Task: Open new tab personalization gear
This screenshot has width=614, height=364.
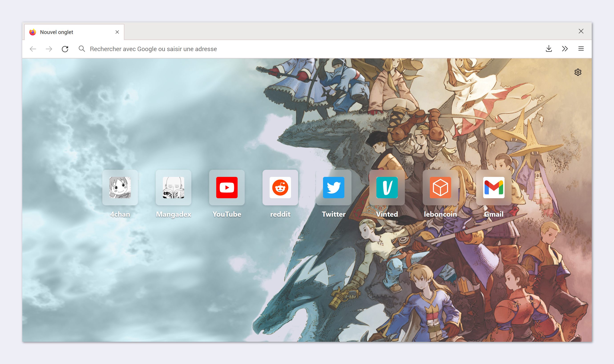Action: point(578,72)
